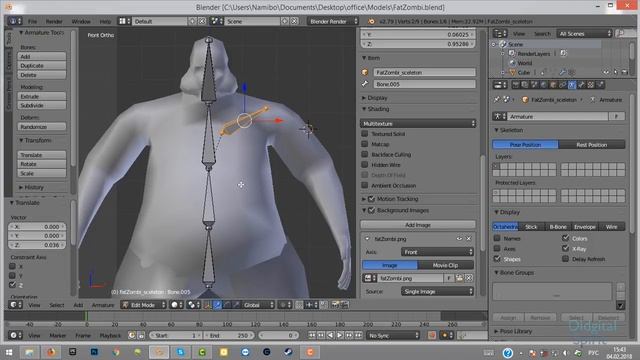Play animation in reverse in timeline
The width and height of the screenshot is (640, 360).
coord(330,336)
